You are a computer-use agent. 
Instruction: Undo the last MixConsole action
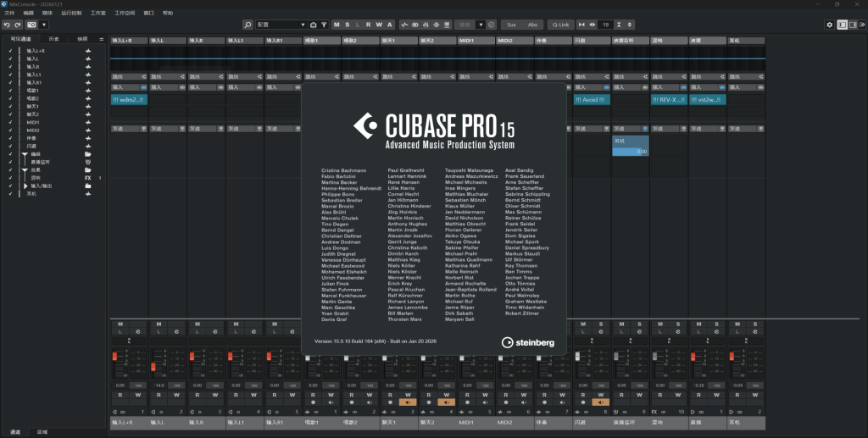pyautogui.click(x=7, y=25)
